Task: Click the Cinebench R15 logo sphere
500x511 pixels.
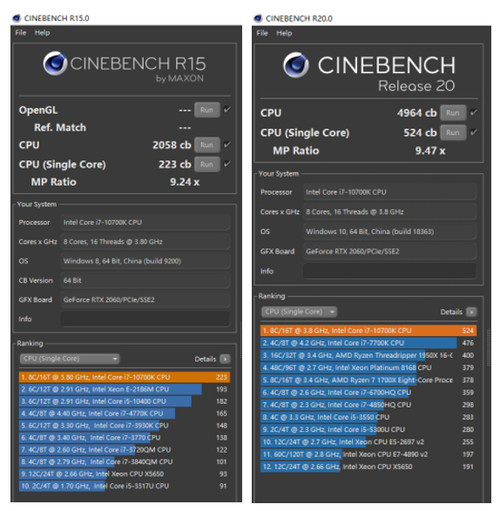Action: coord(55,63)
